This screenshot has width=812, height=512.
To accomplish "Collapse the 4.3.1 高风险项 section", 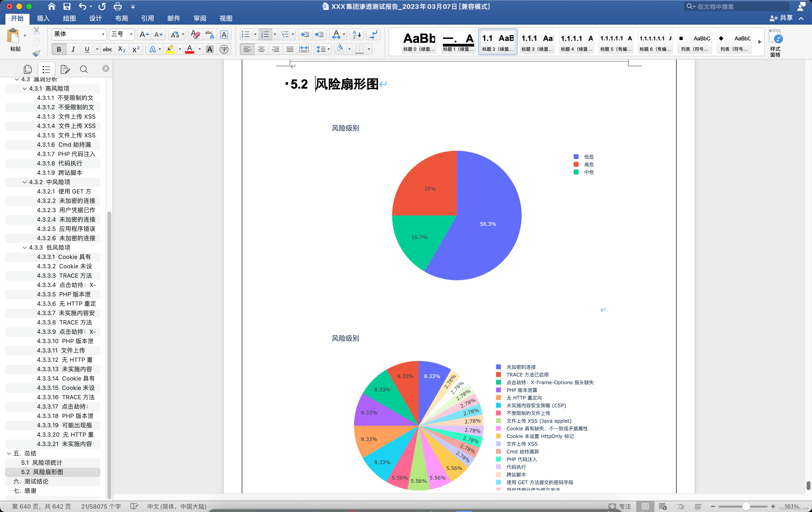I will pos(24,89).
